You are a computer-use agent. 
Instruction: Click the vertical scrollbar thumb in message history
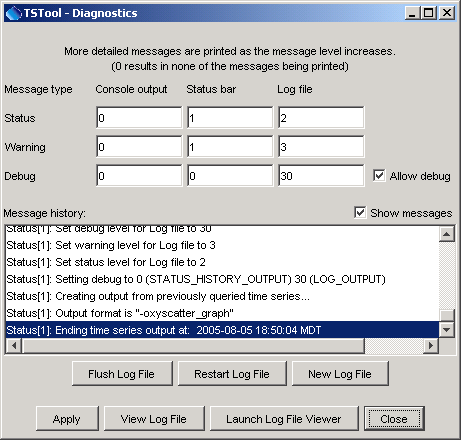447,315
